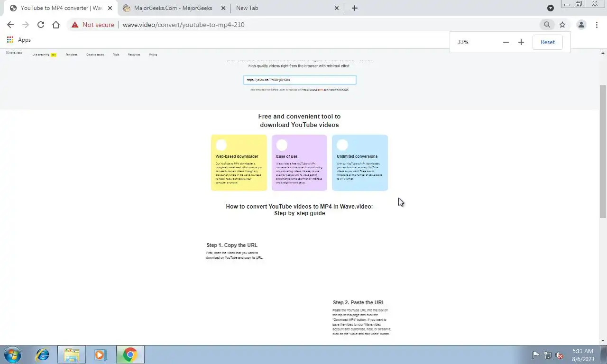Image resolution: width=607 pixels, height=364 pixels.
Task: Open the Tools menu item
Action: [116, 55]
